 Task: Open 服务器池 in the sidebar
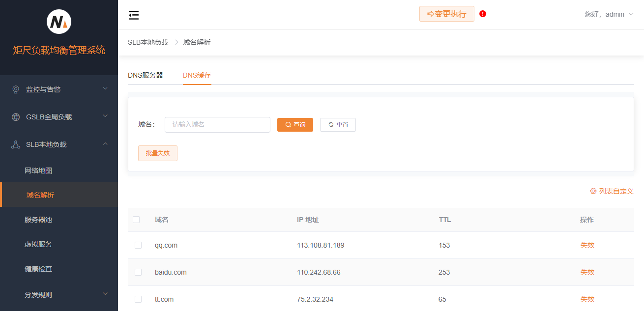tap(38, 220)
